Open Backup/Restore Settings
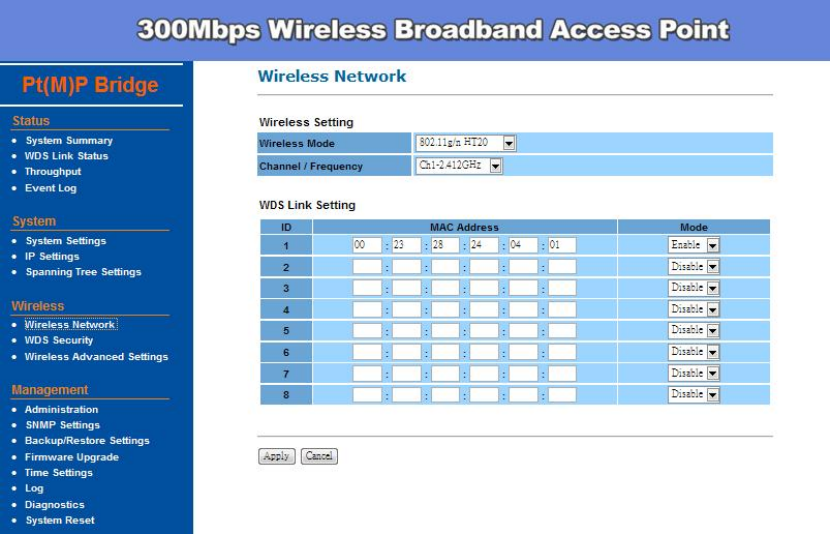Screen dimensions: 830x534 click(x=87, y=441)
